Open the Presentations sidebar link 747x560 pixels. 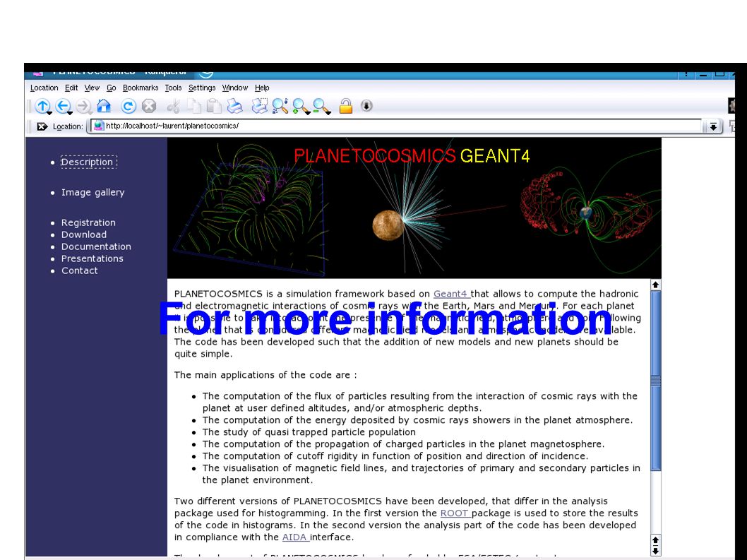click(92, 258)
